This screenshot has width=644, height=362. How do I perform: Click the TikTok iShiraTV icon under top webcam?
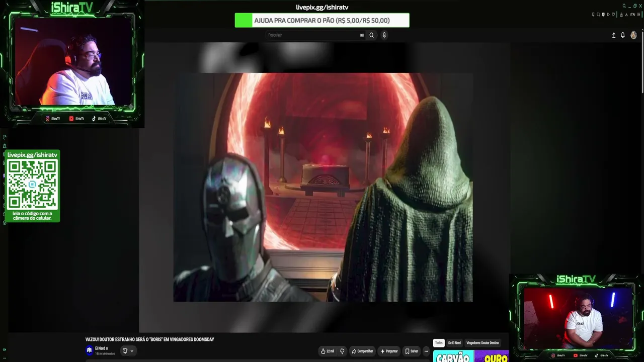pyautogui.click(x=94, y=119)
